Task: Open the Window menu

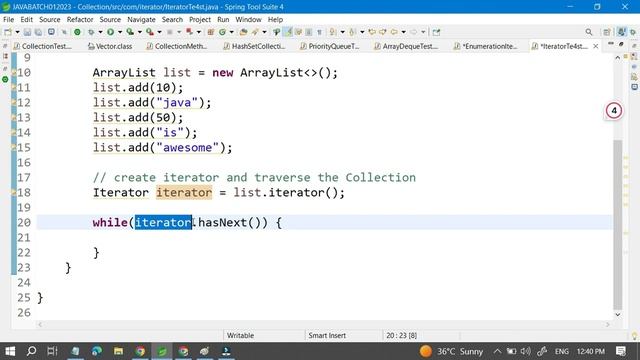Action: [x=248, y=20]
